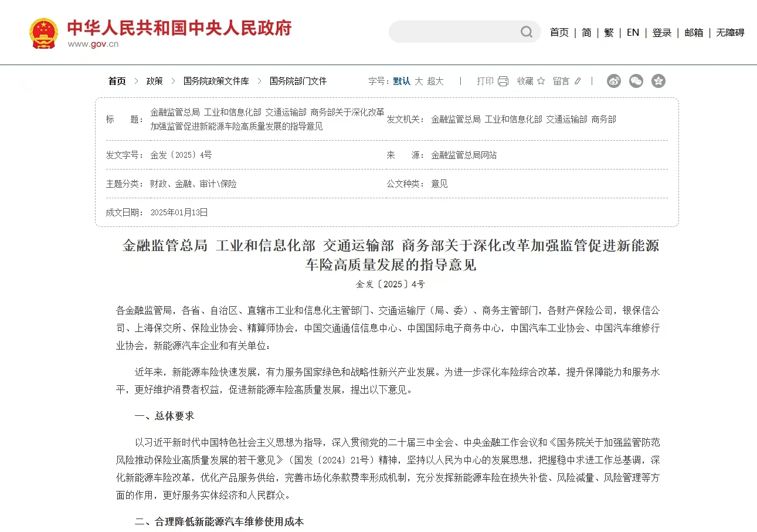Open 国务院部门文件 breadcrumb
Image resolution: width=757 pixels, height=532 pixels.
[298, 81]
